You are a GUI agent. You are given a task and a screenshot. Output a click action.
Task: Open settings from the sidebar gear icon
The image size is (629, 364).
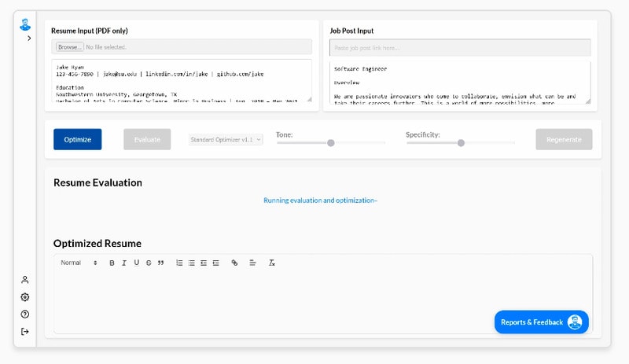(x=25, y=297)
